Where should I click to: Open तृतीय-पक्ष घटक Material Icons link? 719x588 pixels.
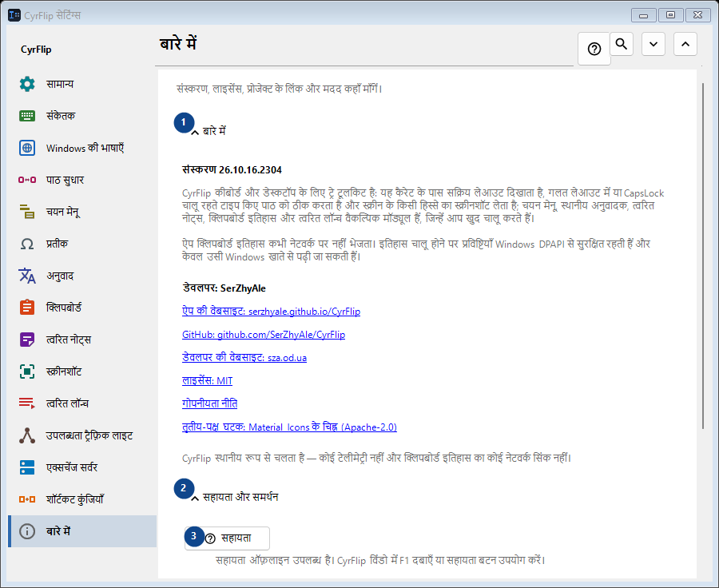pyautogui.click(x=289, y=427)
